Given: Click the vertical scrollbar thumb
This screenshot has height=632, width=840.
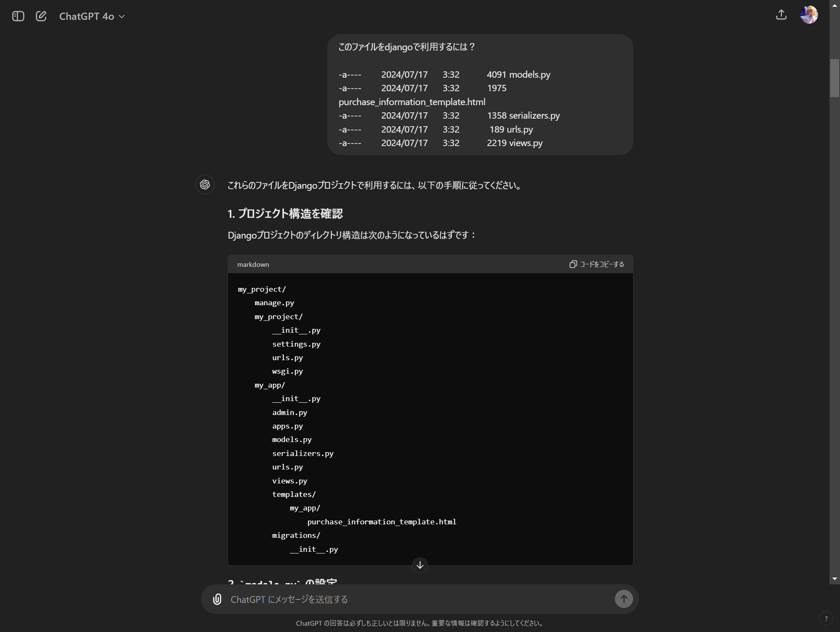Looking at the screenshot, I should tap(835, 78).
